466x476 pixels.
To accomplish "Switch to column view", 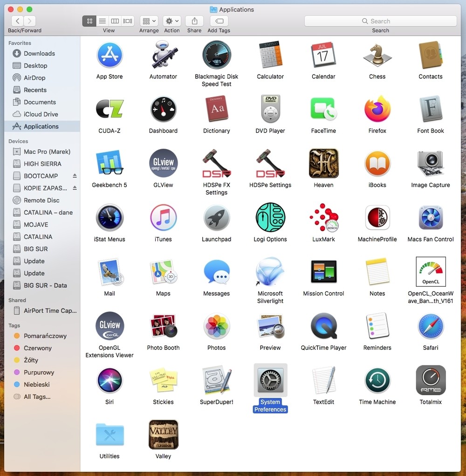I will (x=115, y=21).
